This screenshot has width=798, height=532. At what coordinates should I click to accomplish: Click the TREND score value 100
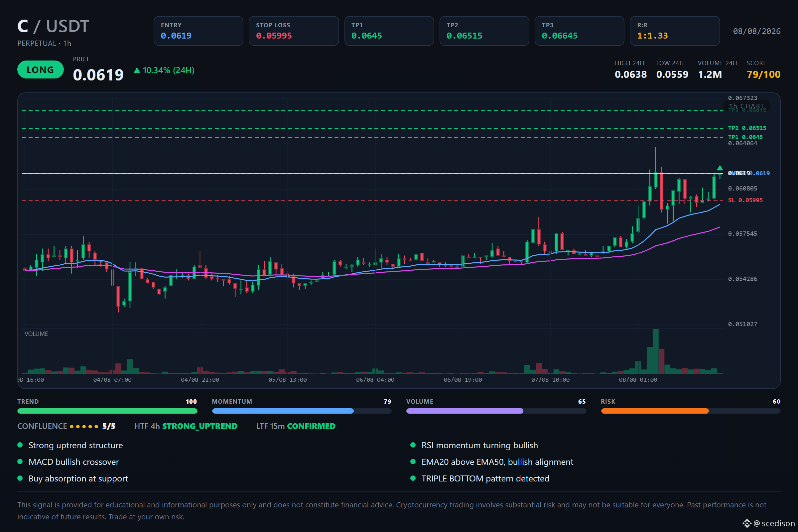coord(192,401)
